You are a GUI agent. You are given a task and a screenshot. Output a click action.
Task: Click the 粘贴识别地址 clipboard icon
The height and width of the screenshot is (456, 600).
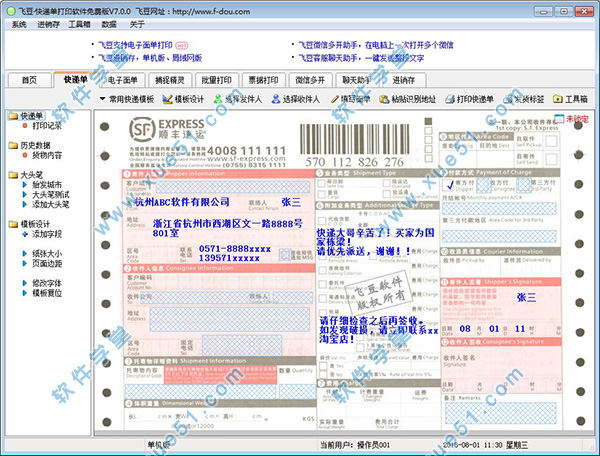384,99
